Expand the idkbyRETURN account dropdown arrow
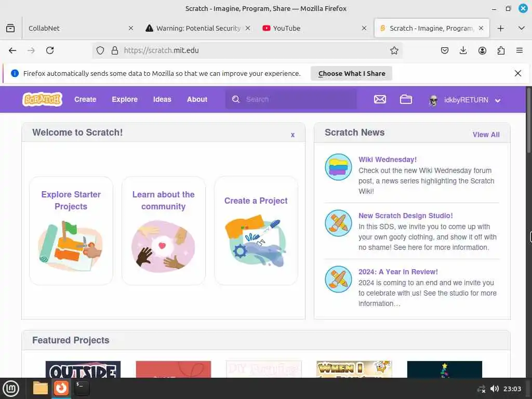 497,100
